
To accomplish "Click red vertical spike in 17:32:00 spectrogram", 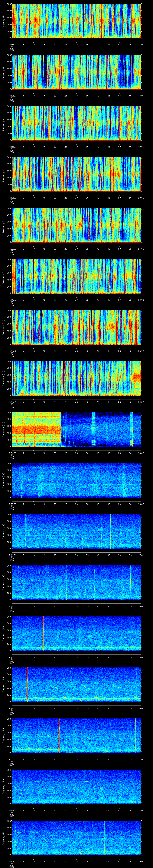I will coord(104,838).
